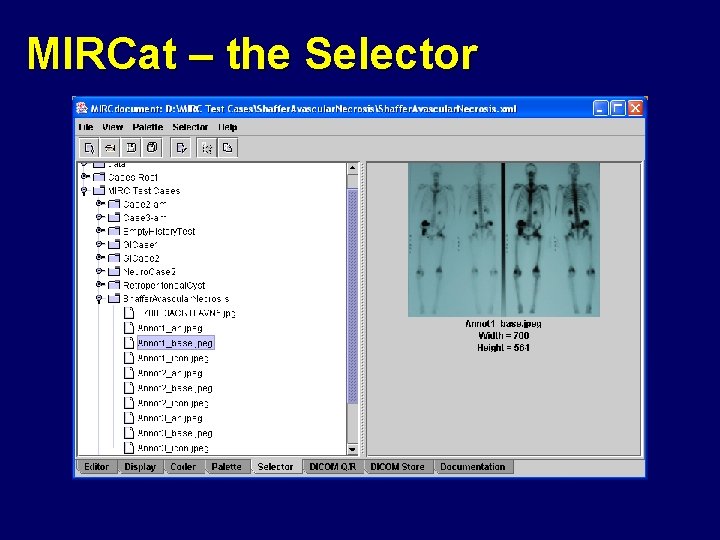Screen dimensions: 720x540
Task: Open the DICOM Q/R tab
Action: 333,467
